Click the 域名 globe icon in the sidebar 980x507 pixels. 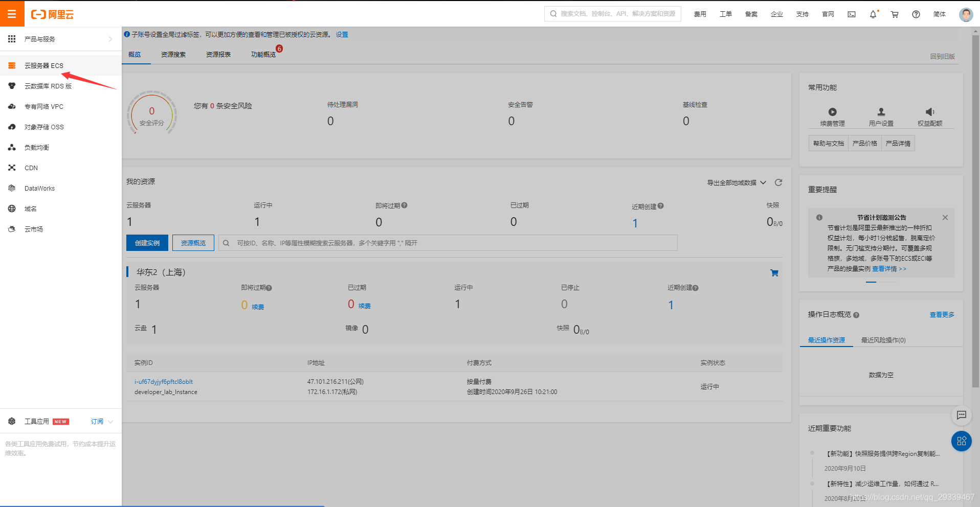(x=12, y=209)
